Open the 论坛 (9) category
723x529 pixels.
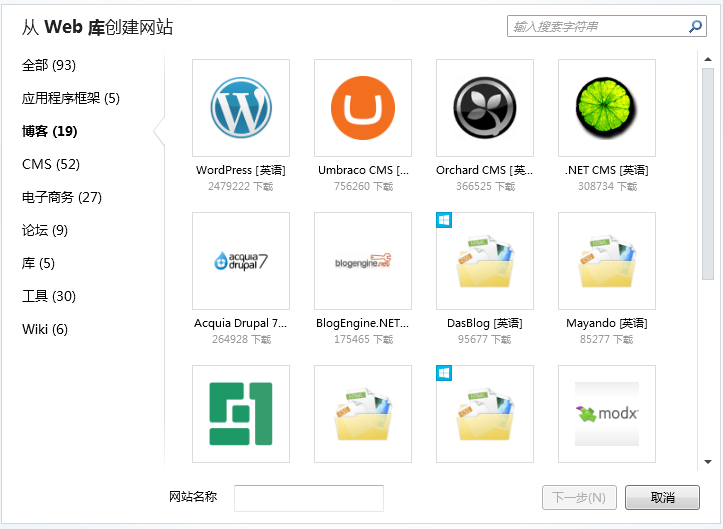[x=45, y=230]
